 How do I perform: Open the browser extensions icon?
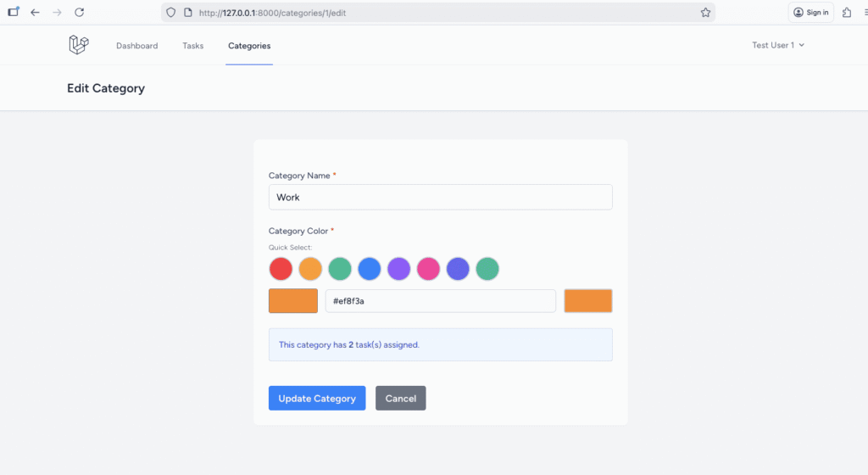[846, 13]
